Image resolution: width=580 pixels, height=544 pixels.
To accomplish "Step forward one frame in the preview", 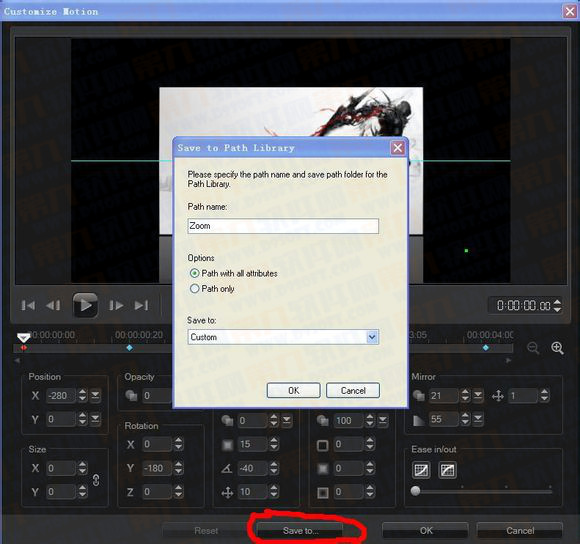I will pos(116,305).
